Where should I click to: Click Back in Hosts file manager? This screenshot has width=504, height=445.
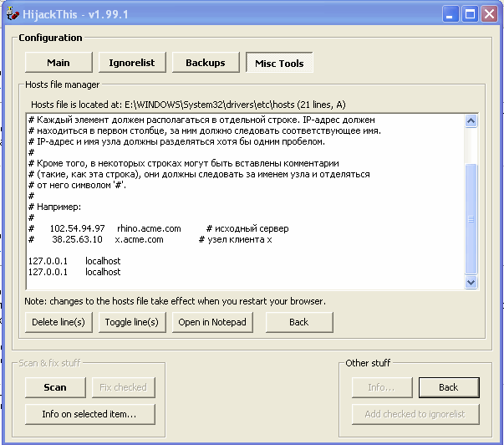click(x=299, y=322)
